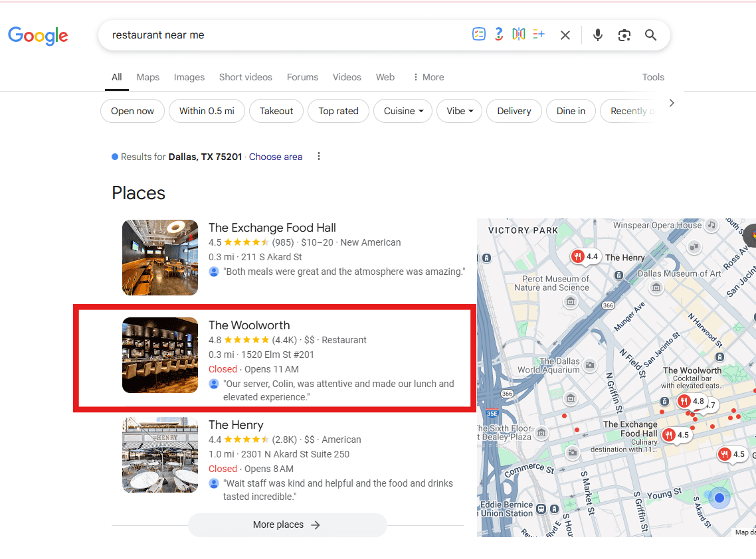Image resolution: width=756 pixels, height=559 pixels.
Task: Toggle the Dine in filter chip
Action: click(x=571, y=111)
